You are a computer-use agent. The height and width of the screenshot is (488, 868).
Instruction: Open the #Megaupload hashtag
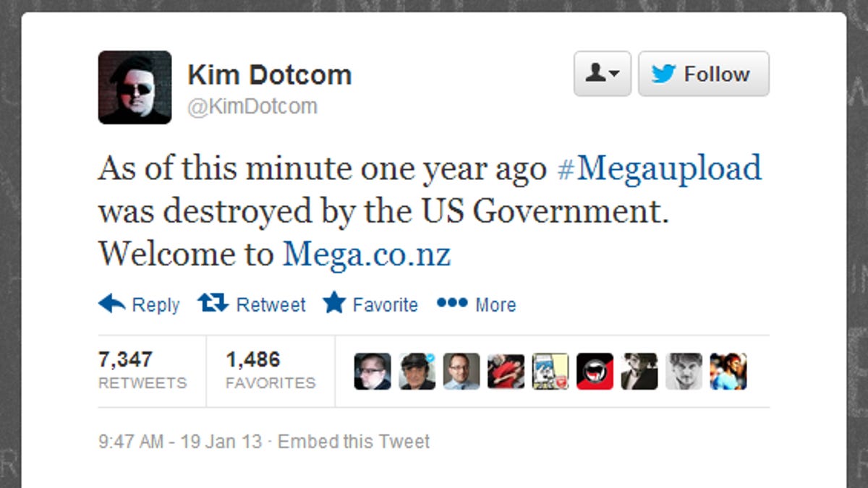659,168
